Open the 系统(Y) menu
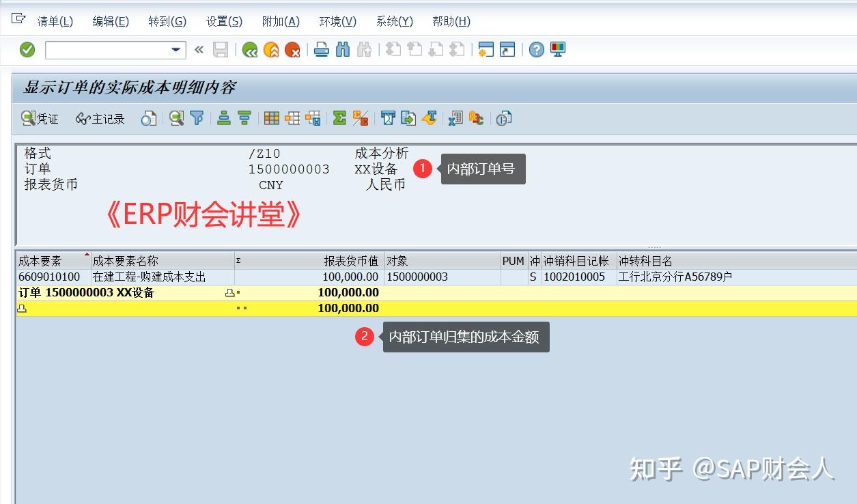 [x=394, y=21]
